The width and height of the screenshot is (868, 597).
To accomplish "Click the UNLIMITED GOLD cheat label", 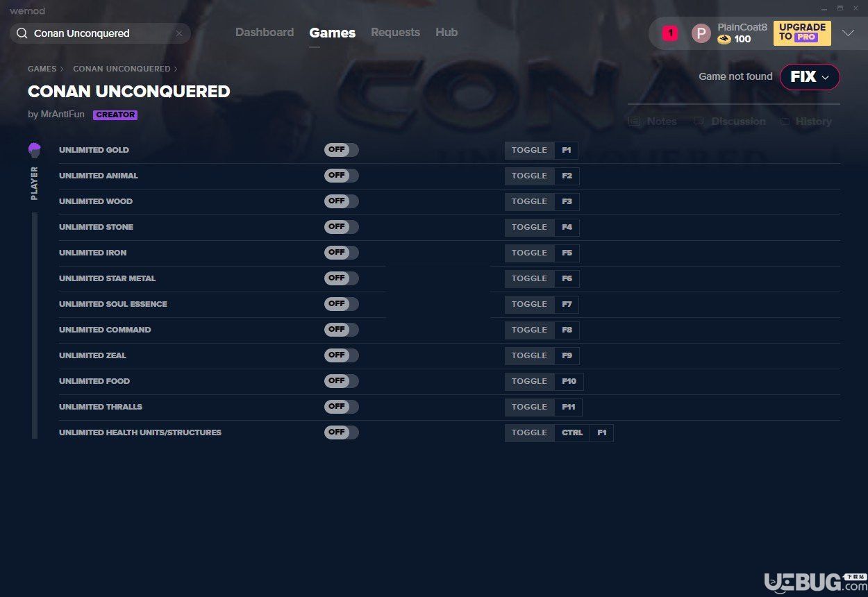I will pos(94,150).
